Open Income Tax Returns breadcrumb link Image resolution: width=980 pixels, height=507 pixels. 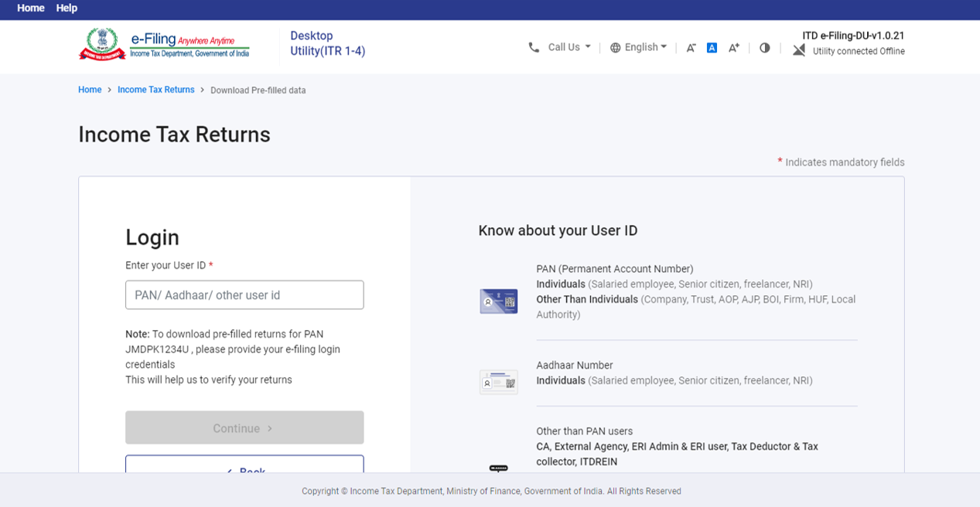coord(155,90)
